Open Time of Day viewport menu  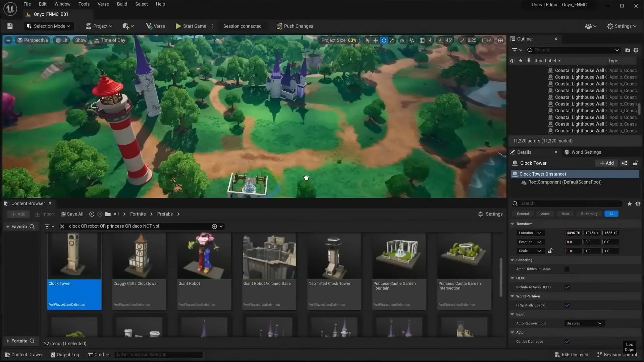click(x=110, y=40)
